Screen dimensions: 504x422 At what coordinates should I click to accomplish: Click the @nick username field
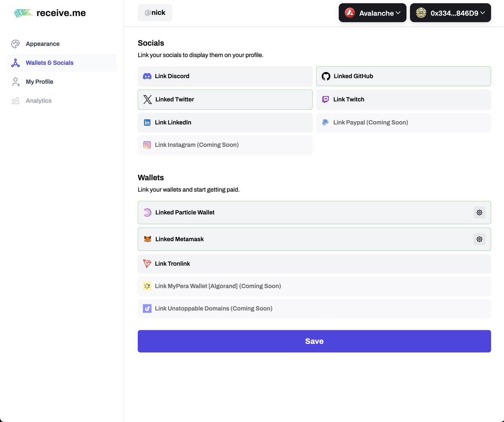tap(155, 13)
